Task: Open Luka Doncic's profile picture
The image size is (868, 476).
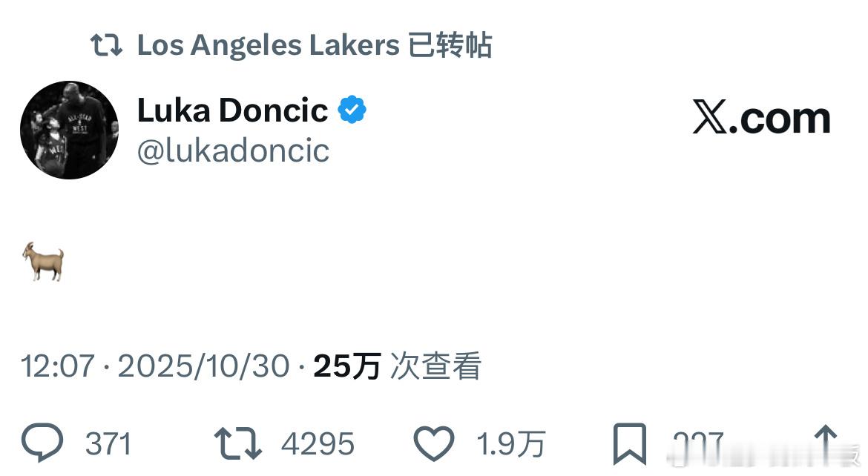Action: point(69,130)
